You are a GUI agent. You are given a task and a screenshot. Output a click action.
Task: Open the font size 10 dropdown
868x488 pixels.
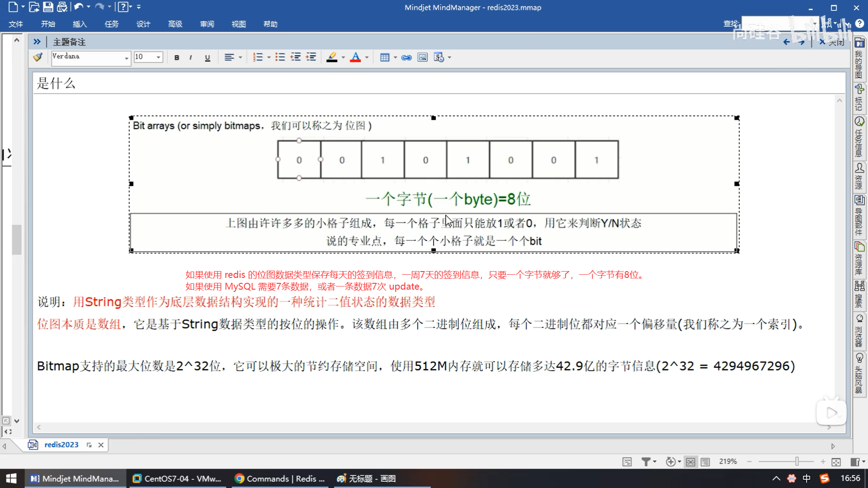click(x=158, y=57)
